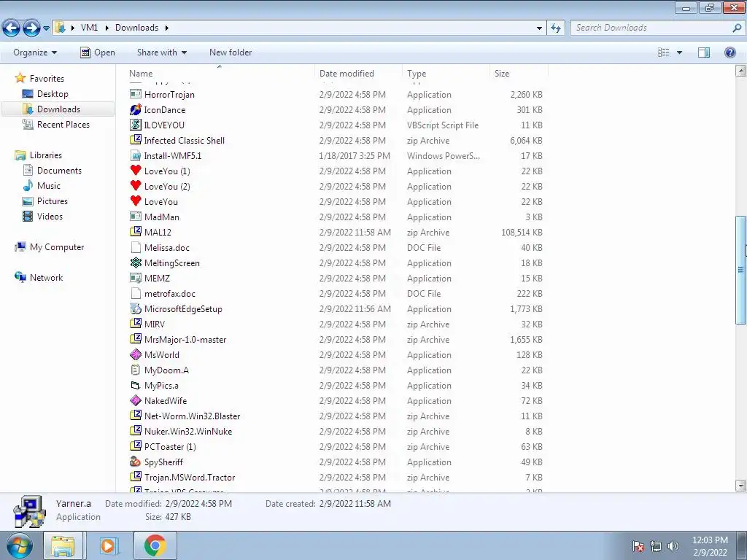Open the Share with dropdown

161,52
